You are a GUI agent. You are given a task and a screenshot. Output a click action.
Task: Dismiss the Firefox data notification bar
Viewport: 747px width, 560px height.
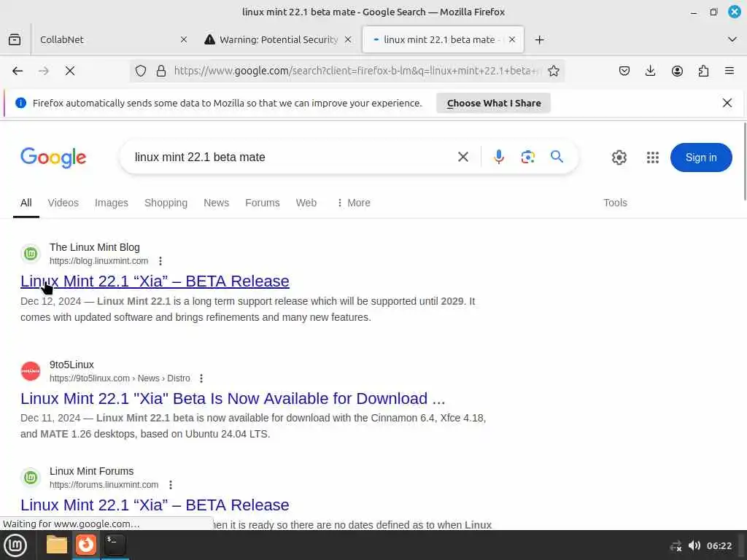coord(727,103)
